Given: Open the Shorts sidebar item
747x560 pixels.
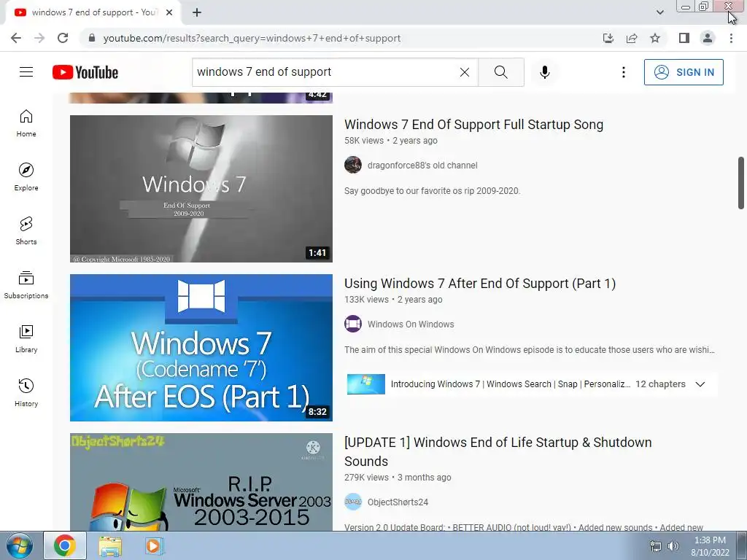Looking at the screenshot, I should coord(26,231).
